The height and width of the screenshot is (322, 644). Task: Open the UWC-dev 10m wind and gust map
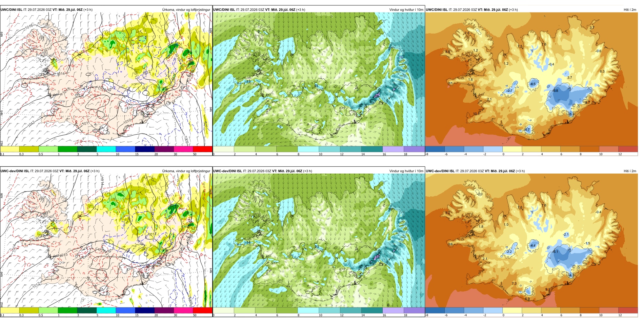click(319, 241)
